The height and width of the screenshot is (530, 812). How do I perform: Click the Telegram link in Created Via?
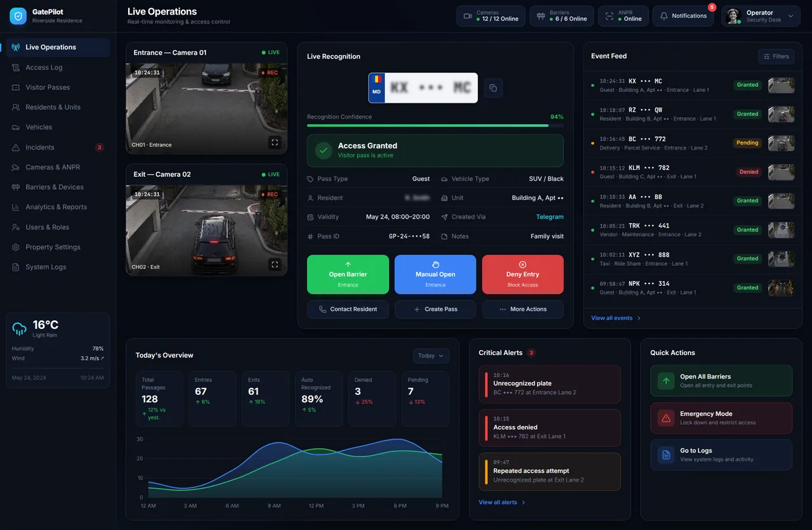549,217
